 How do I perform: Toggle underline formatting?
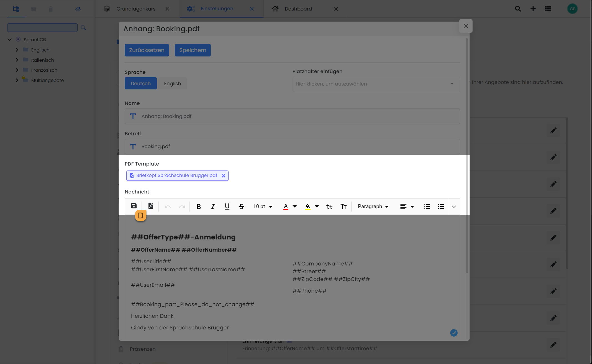227,206
